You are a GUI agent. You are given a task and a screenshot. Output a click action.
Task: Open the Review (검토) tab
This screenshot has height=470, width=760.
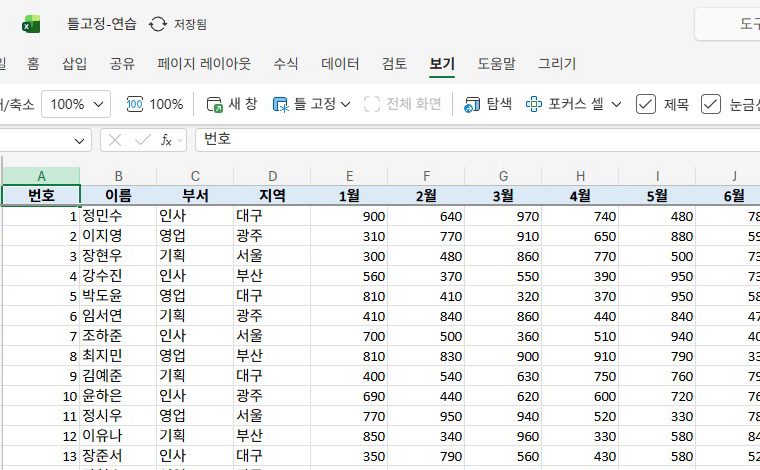tap(394, 63)
